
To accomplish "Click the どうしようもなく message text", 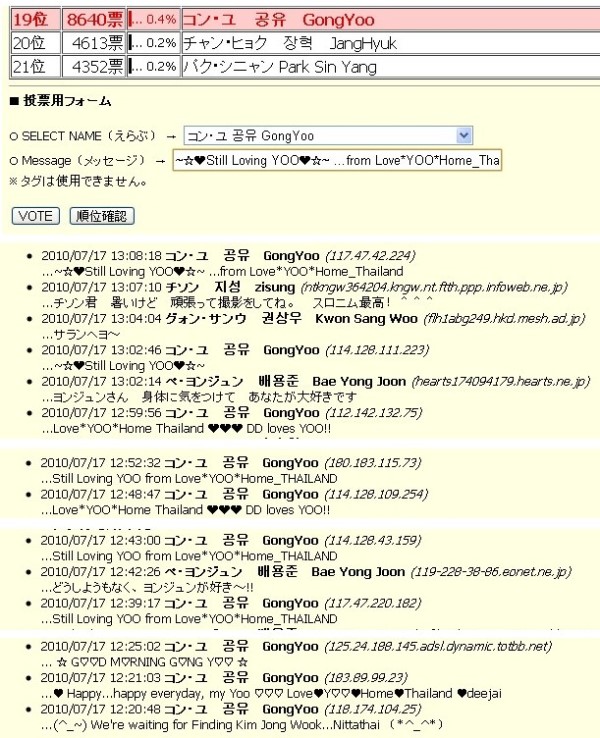I will pos(147,587).
